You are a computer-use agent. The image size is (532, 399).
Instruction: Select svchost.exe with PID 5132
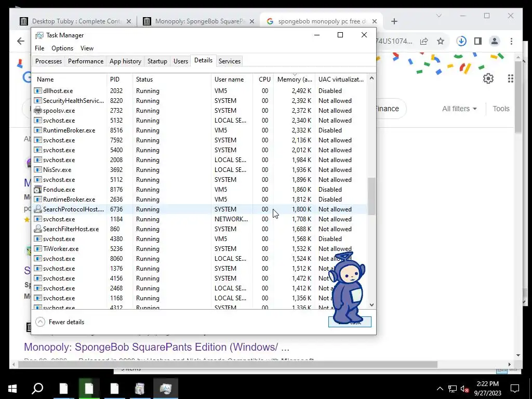coord(199,121)
